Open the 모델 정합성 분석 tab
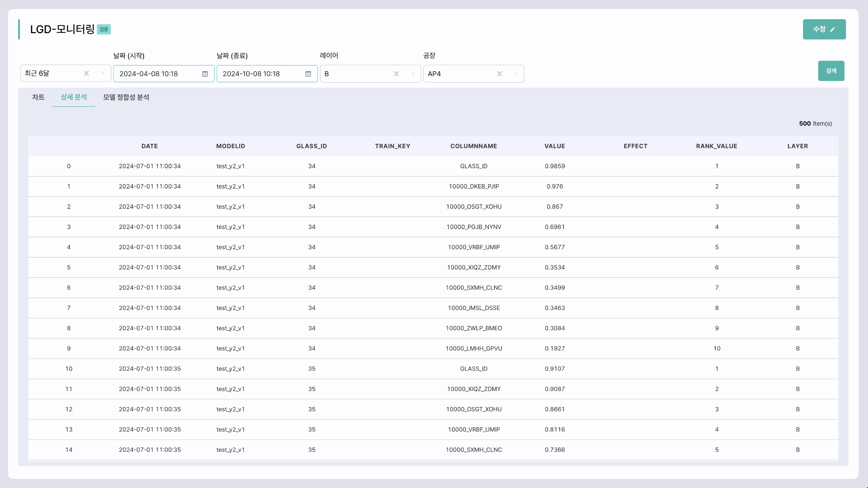The image size is (868, 488). (x=126, y=97)
